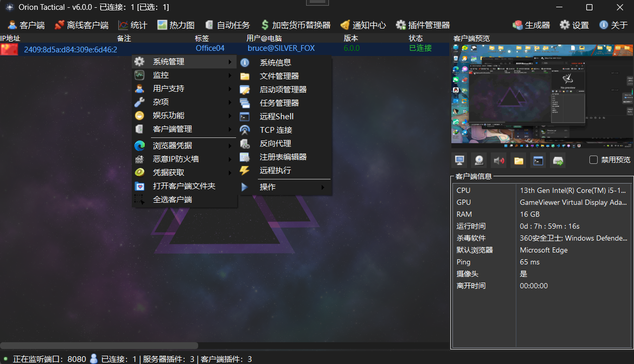Open the 自动任务 toolbar item
The width and height of the screenshot is (634, 364).
pos(227,25)
